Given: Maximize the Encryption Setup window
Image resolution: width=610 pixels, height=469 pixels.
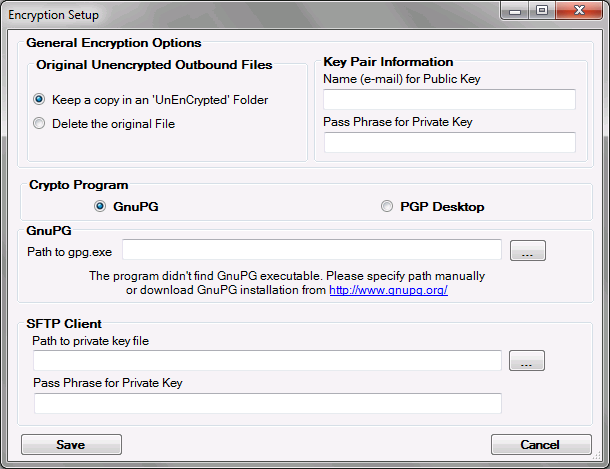Looking at the screenshot, I should 543,12.
